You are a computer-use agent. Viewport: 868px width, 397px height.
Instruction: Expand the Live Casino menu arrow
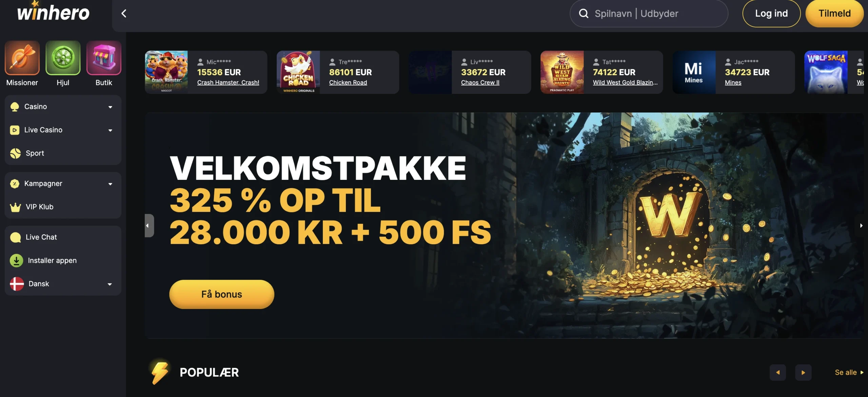click(x=110, y=130)
